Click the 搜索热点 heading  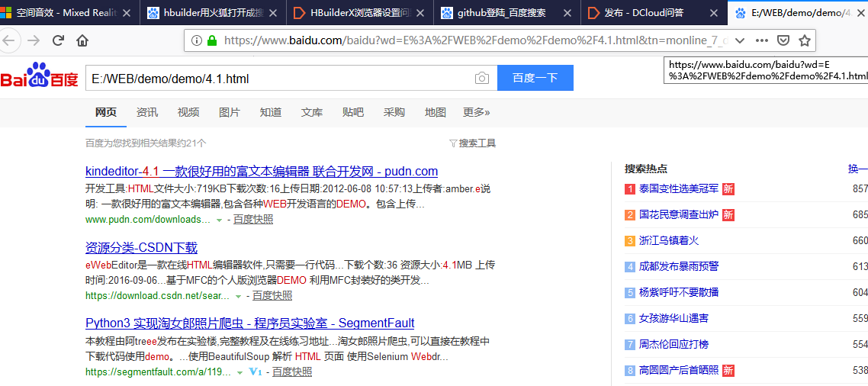(x=646, y=169)
